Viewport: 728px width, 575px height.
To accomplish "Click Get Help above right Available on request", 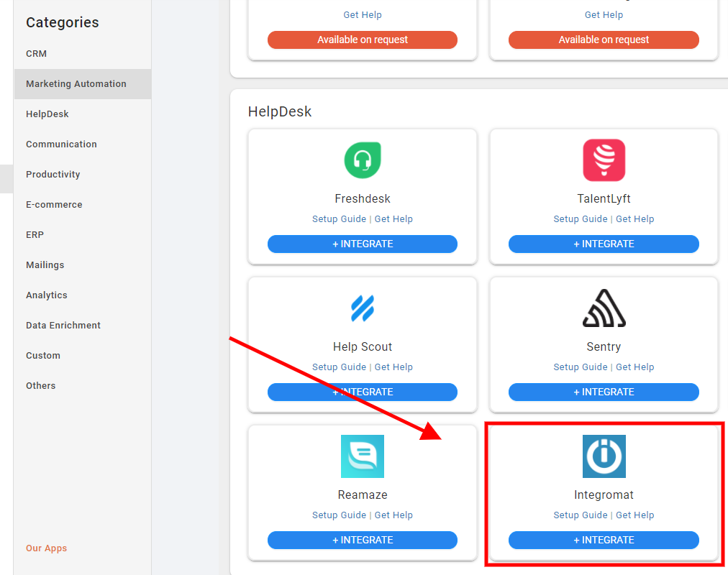I will (604, 15).
